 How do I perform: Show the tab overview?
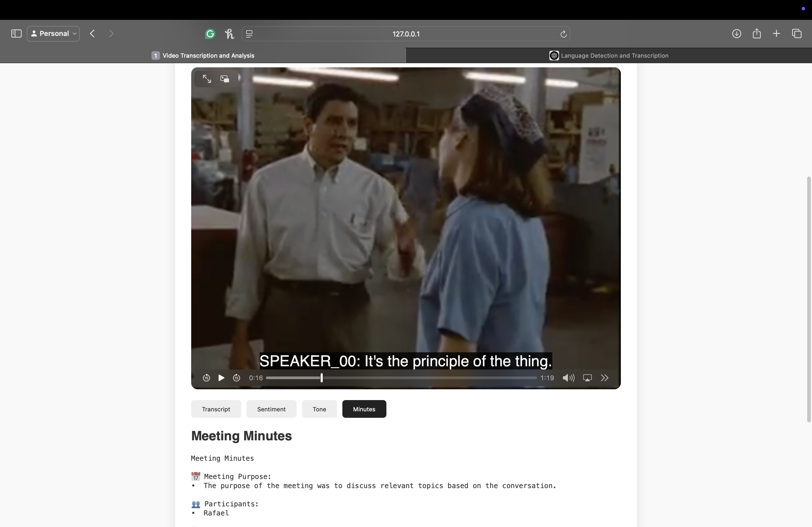(797, 33)
